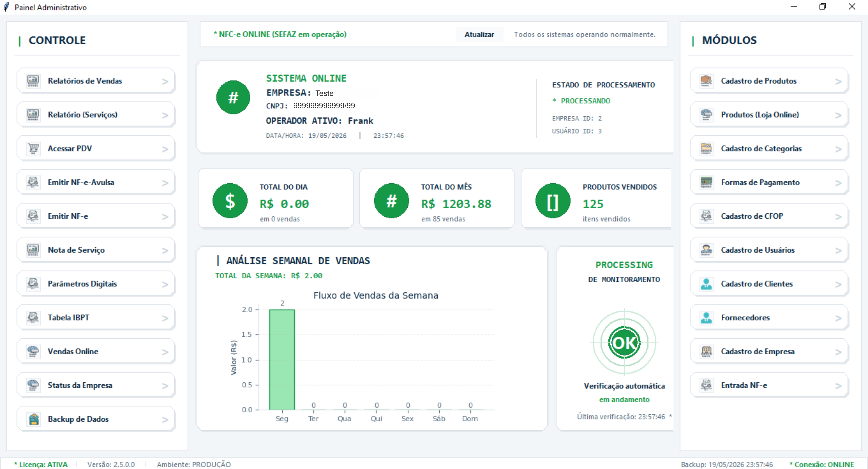
Task: Click the chevron next to Tabela IBPT
Action: (x=165, y=318)
